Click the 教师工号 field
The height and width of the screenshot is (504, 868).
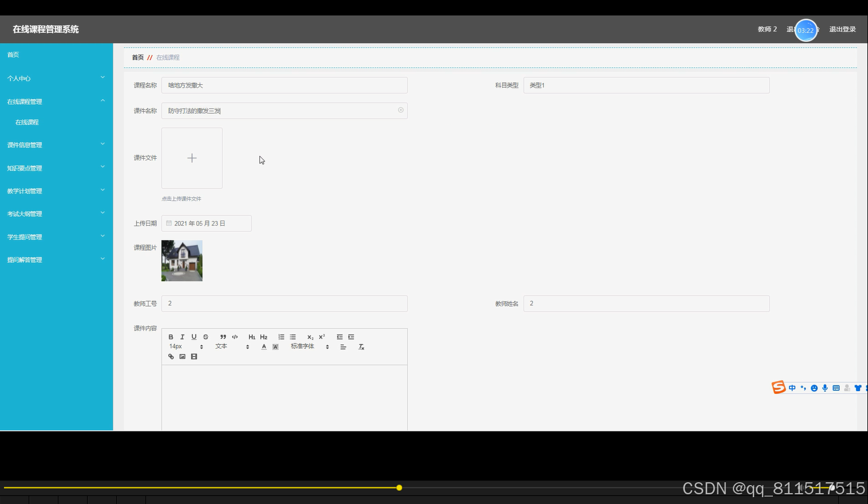285,304
